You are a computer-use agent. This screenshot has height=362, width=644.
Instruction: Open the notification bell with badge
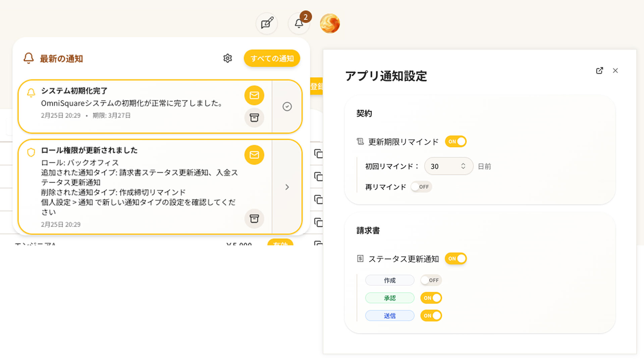299,23
